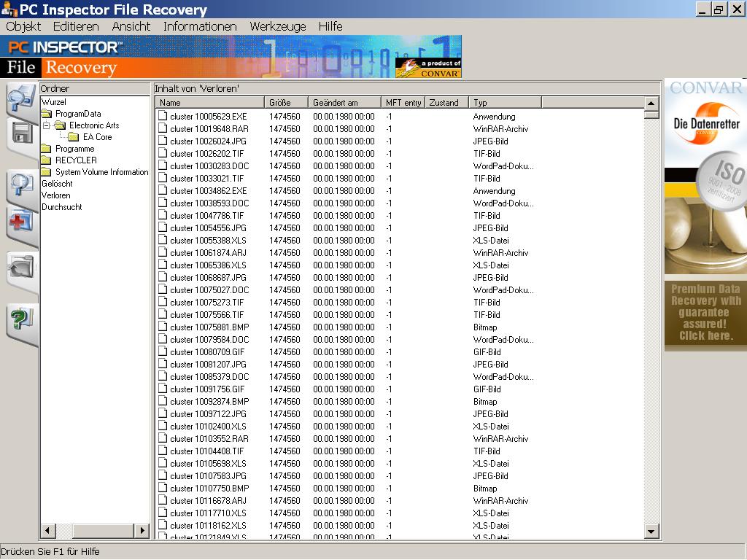Click the file icon of cluster 10026024.JPG
The width and height of the screenshot is (747, 560).
pos(163,141)
